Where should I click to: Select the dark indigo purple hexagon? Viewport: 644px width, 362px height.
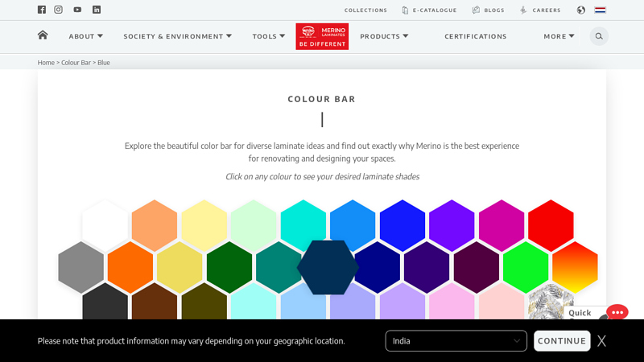tap(427, 267)
